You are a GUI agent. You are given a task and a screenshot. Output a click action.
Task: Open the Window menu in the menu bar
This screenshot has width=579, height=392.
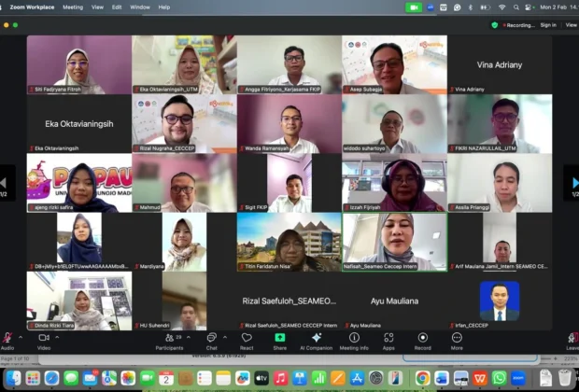(x=139, y=7)
